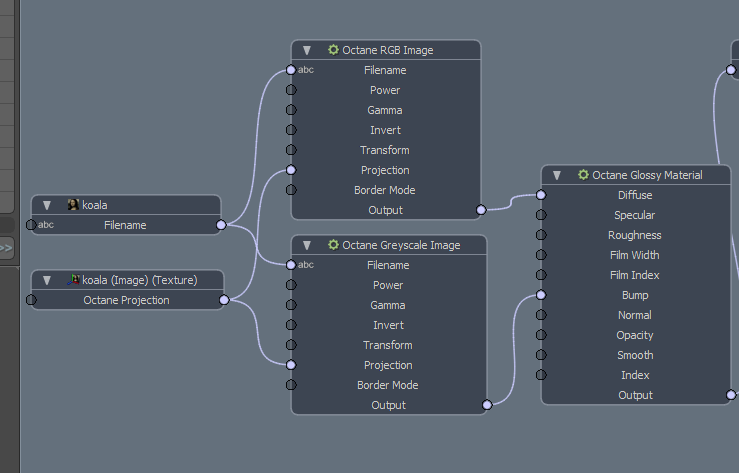739x473 pixels.
Task: Click the Octane Projection input port
Action: 31,300
